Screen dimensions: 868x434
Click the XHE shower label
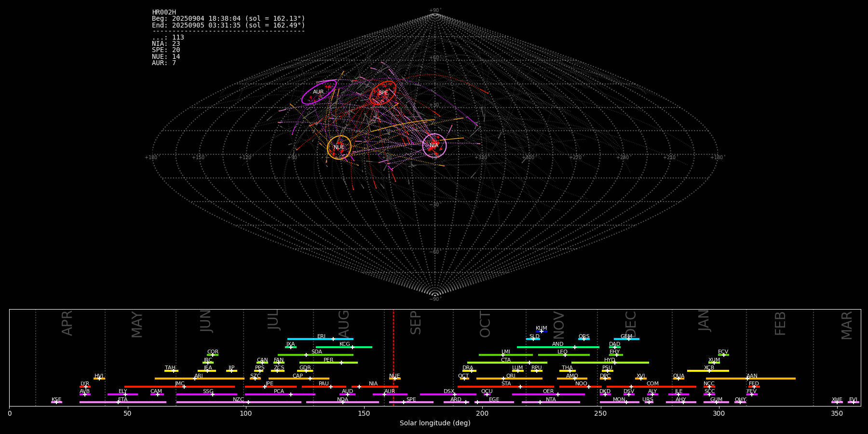[x=837, y=400]
